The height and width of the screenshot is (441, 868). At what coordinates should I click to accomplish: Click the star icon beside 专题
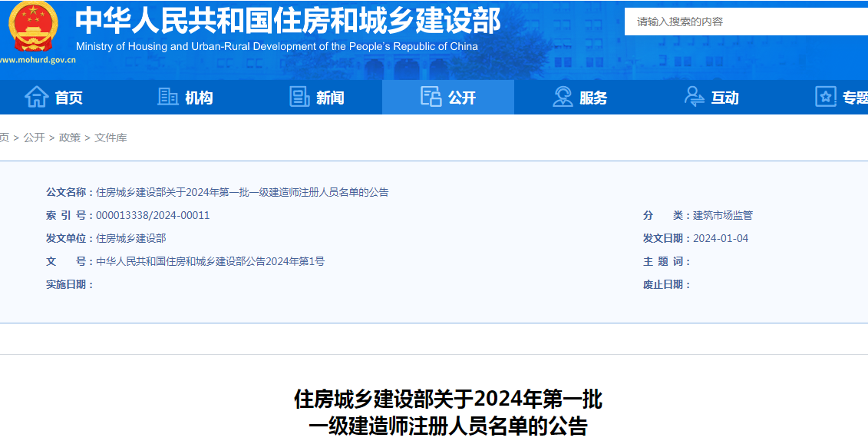point(826,97)
